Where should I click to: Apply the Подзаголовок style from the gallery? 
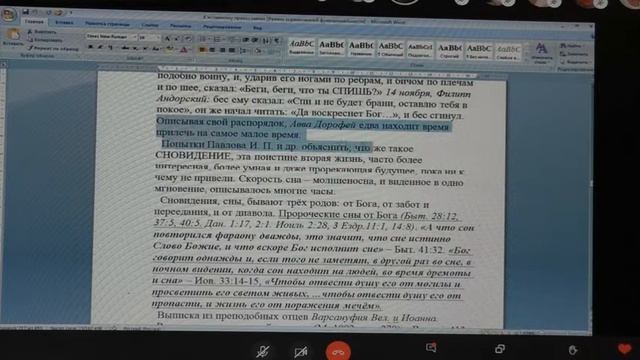(420, 50)
